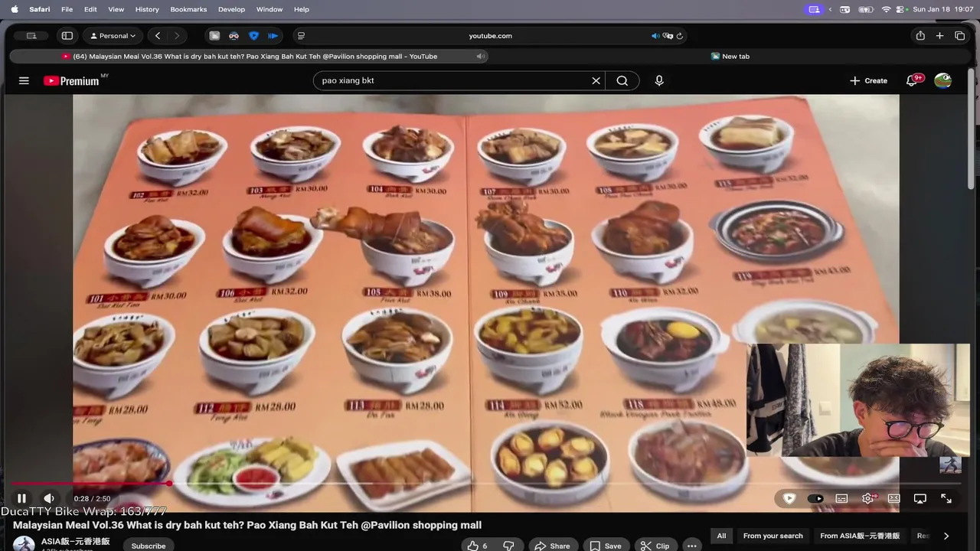Open YouTube notifications bell

(x=912, y=80)
